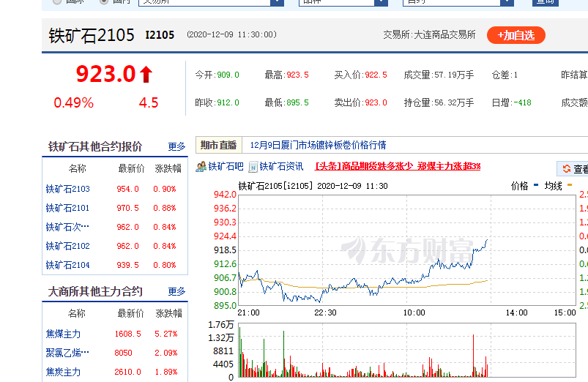Click the 铁矿石资讯 document icon
Image resolution: width=588 pixels, height=382 pixels.
tap(253, 167)
